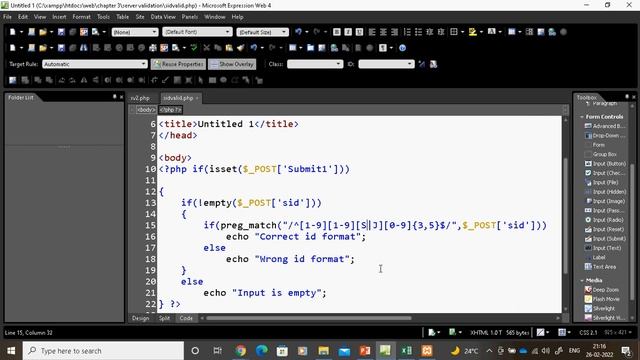Select the Format Painter brush icon
640x360 pixels.
pos(240,48)
